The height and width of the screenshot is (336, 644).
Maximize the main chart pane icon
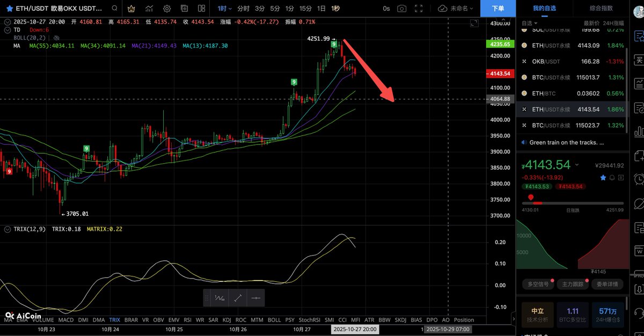(x=474, y=23)
